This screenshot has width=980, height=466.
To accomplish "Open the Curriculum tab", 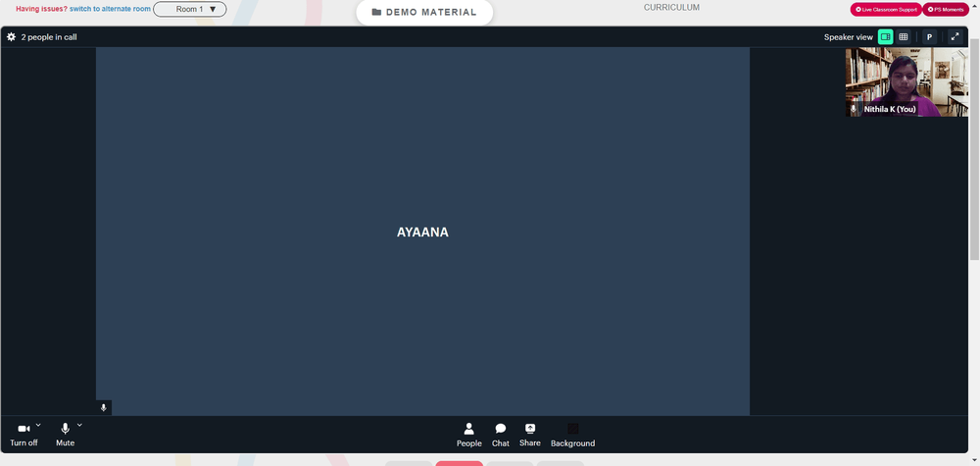I will (672, 8).
